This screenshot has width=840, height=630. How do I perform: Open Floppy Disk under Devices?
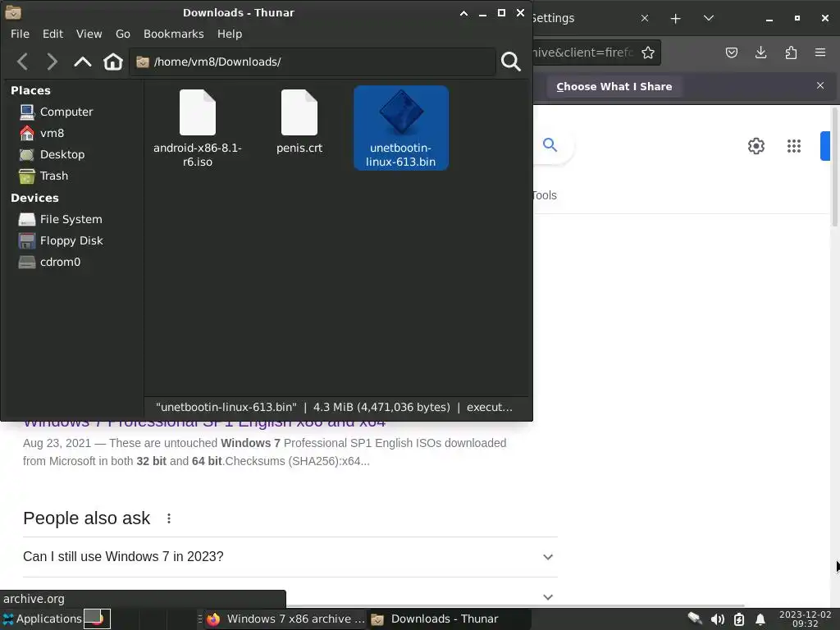pos(71,240)
